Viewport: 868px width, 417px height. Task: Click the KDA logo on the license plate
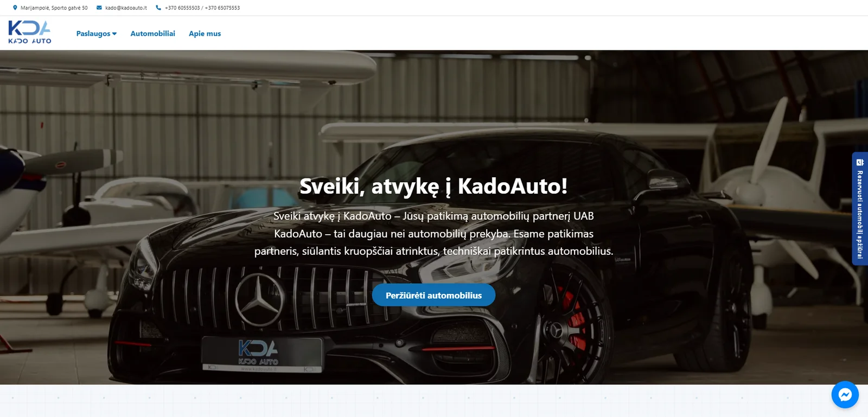coord(258,352)
